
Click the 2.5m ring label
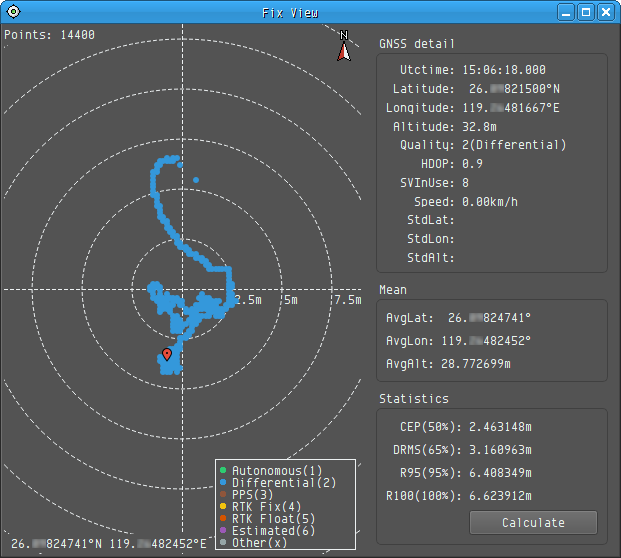pyautogui.click(x=248, y=300)
